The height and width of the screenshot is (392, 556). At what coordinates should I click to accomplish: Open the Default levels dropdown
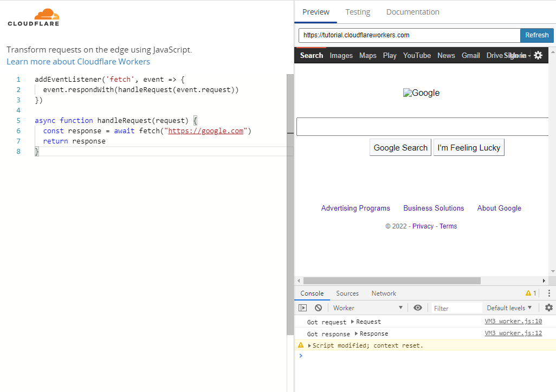tap(509, 308)
